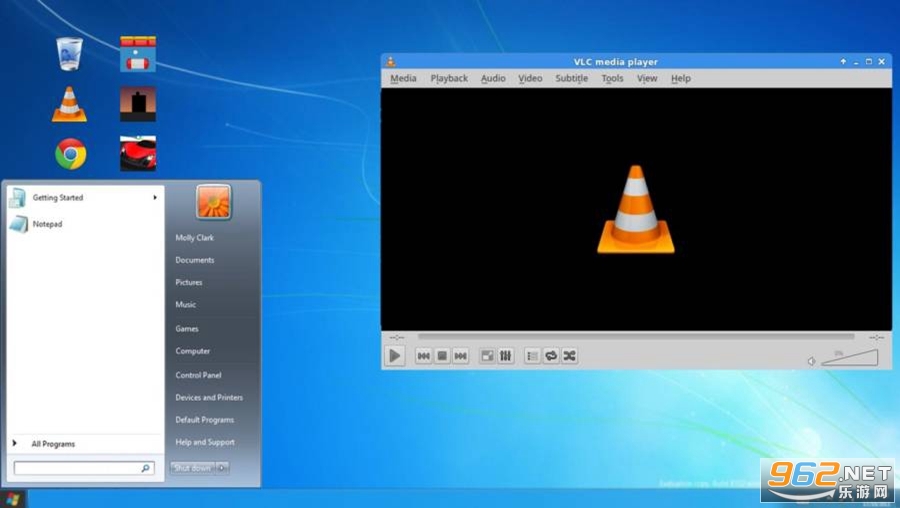This screenshot has height=508, width=900.
Task: Click the play button in VLC
Action: click(395, 356)
